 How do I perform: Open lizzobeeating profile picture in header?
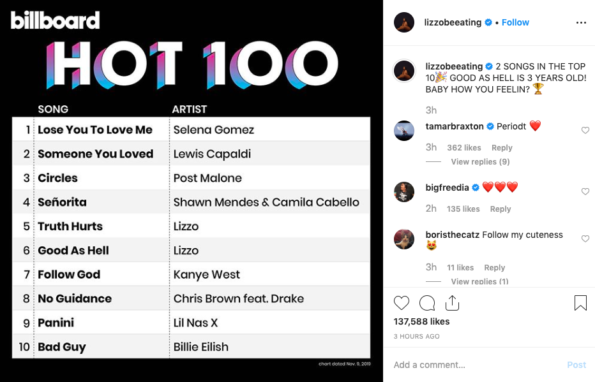coord(404,22)
